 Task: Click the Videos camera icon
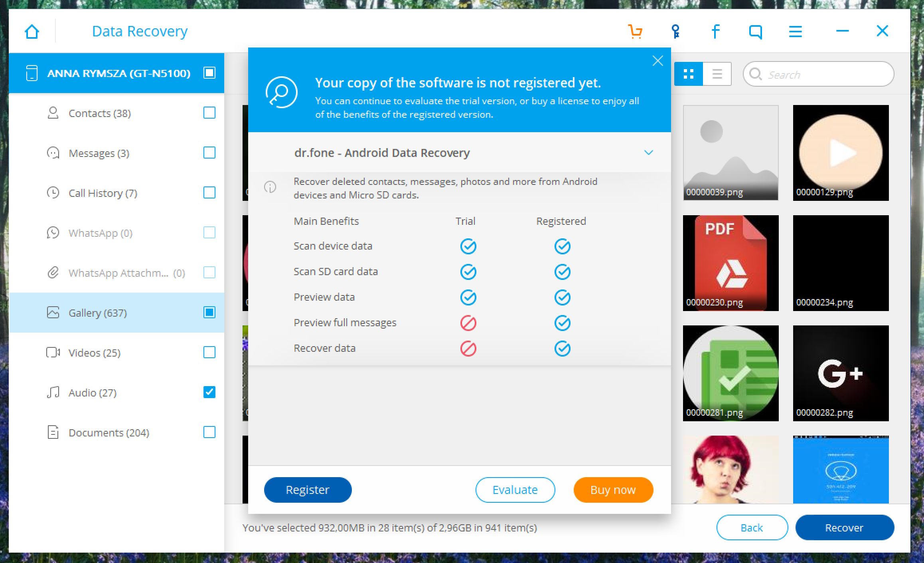tap(53, 353)
